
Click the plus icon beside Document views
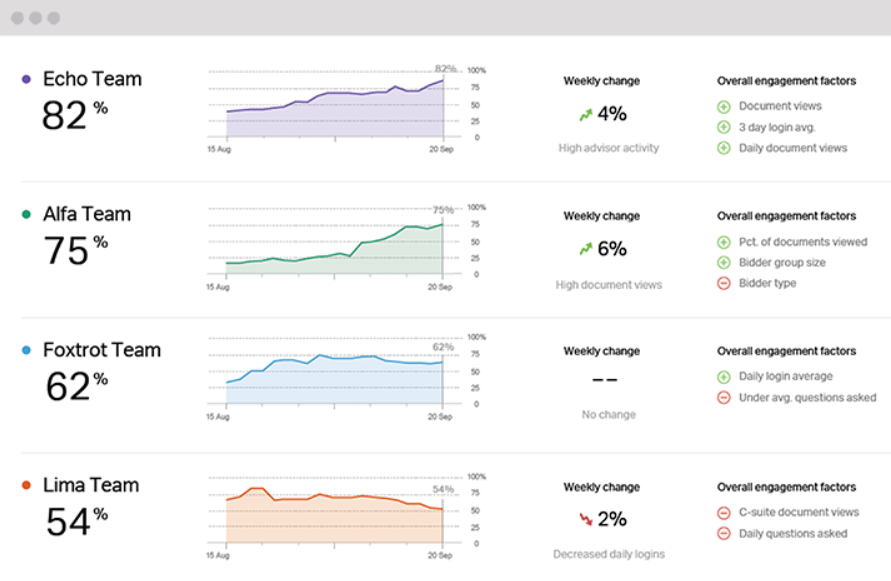pyautogui.click(x=722, y=105)
